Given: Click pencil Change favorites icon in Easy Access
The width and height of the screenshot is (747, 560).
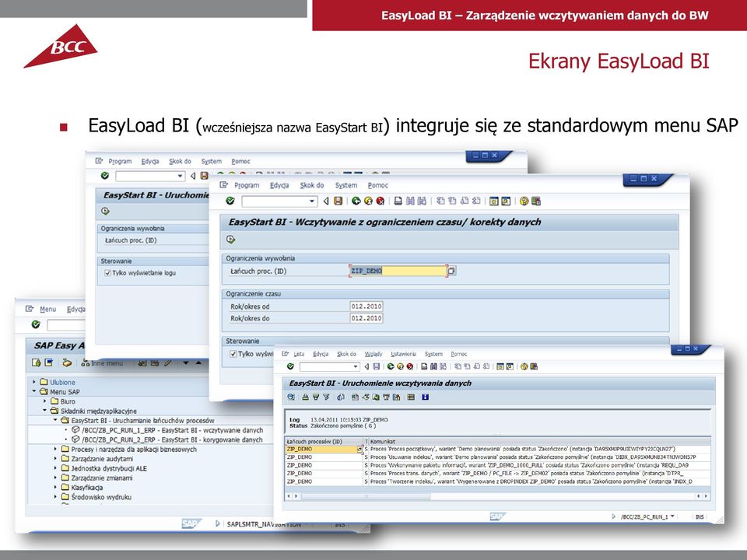Looking at the screenshot, I should pyautogui.click(x=167, y=363).
